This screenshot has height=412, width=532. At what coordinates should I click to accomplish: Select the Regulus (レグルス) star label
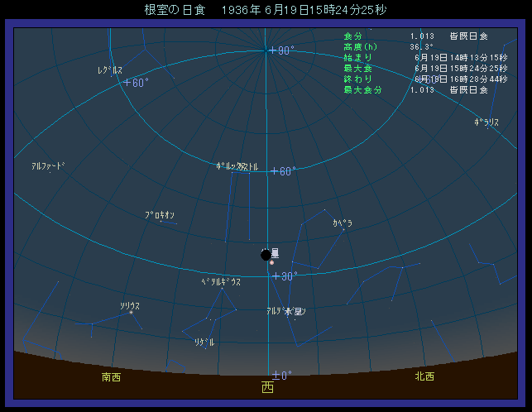tap(109, 71)
